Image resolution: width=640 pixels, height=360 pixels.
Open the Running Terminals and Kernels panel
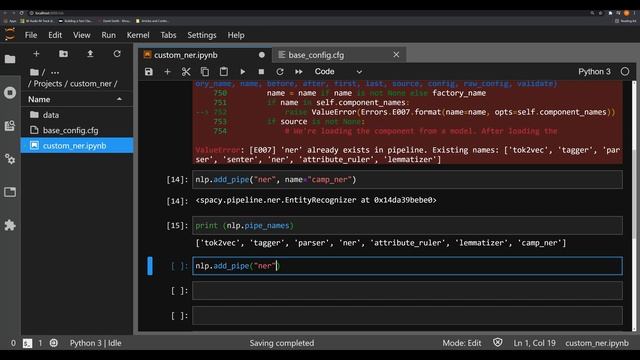[x=10, y=93]
